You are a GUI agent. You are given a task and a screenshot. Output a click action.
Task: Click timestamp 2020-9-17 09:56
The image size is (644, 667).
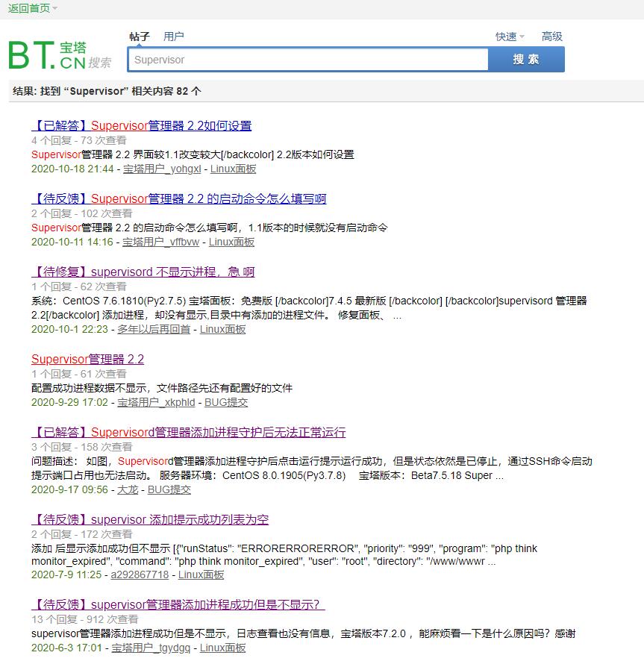coord(69,489)
